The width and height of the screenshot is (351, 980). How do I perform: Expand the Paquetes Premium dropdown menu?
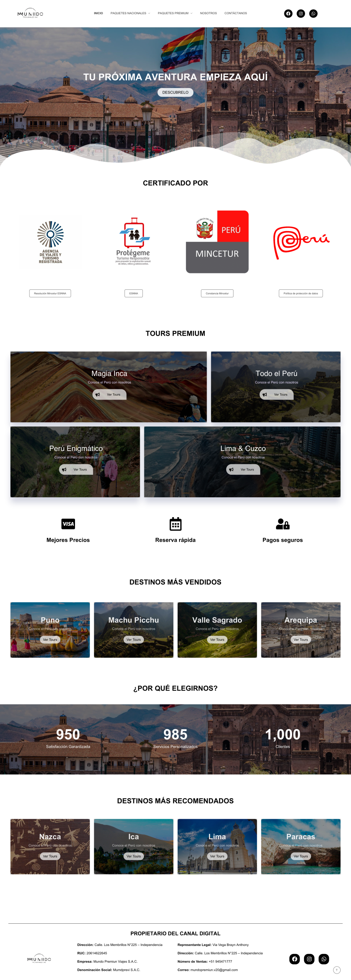click(175, 13)
